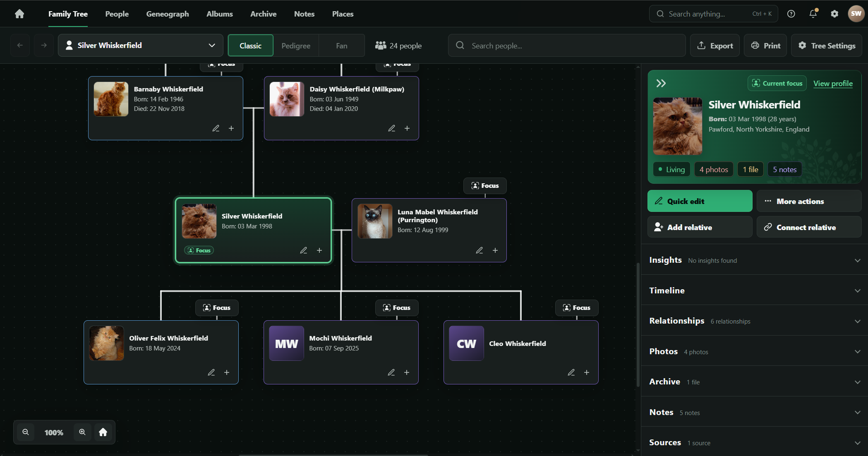The image size is (868, 456).
Task: Open the Albums tab
Action: (x=220, y=14)
